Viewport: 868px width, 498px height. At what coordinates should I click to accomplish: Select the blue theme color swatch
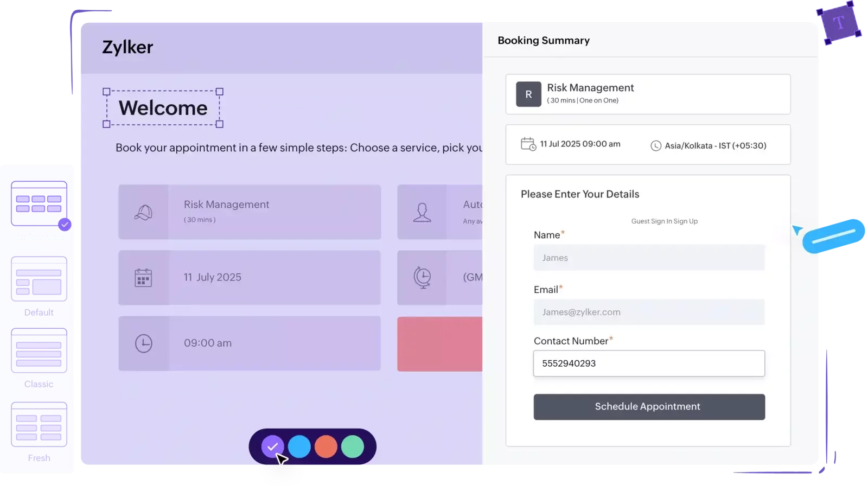pyautogui.click(x=299, y=446)
